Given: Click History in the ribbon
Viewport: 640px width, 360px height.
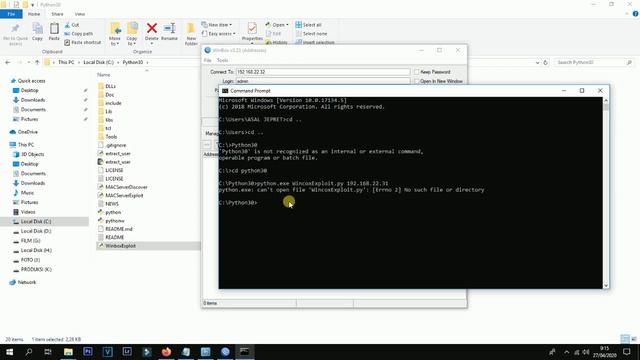Looking at the screenshot, I should [x=276, y=42].
